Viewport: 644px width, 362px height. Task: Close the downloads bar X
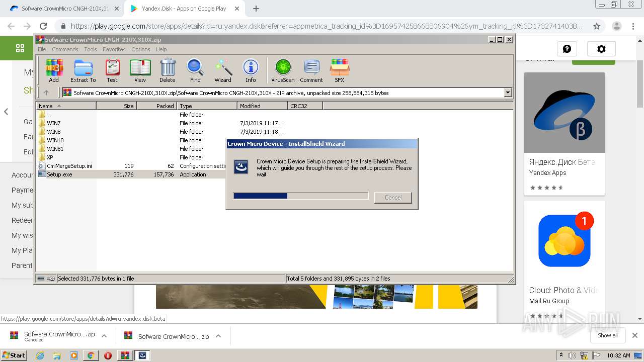click(634, 335)
